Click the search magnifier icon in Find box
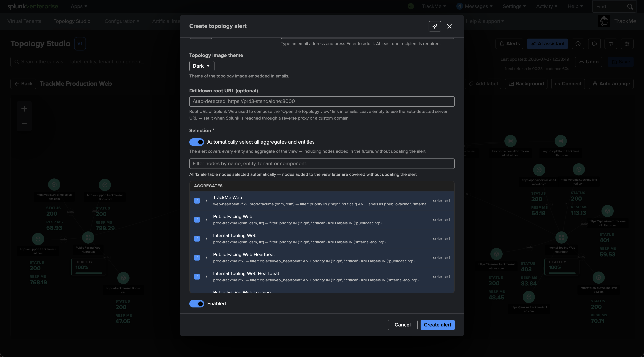644x357 pixels. (x=630, y=7)
